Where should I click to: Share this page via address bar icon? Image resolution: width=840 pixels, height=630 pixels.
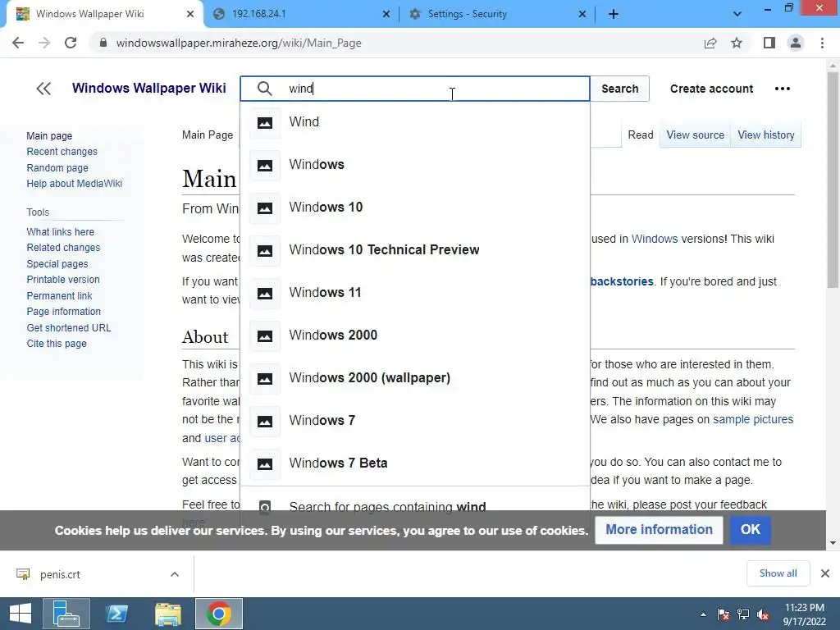tap(710, 43)
